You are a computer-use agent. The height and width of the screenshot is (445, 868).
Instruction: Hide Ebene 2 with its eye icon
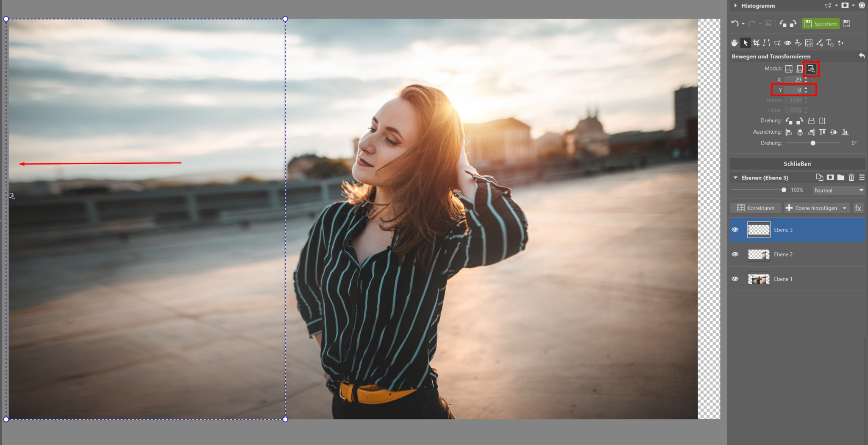point(735,254)
